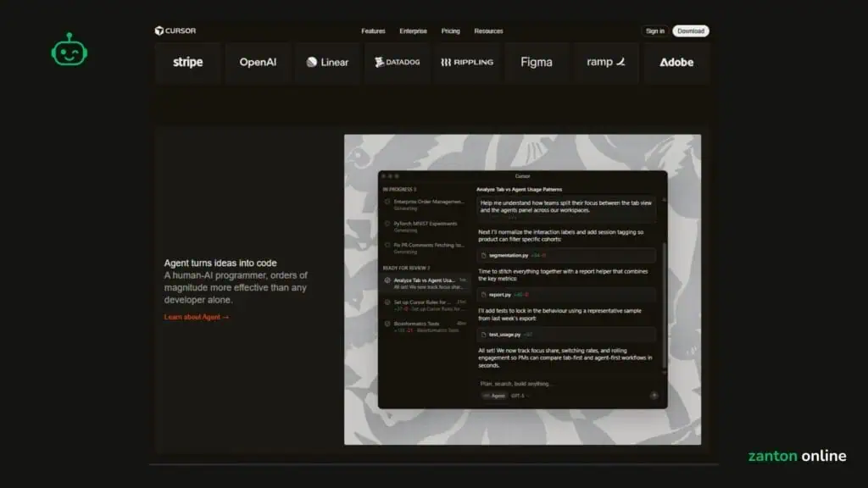Follow the Learn about Agent link
This screenshot has width=868, height=488.
click(196, 317)
